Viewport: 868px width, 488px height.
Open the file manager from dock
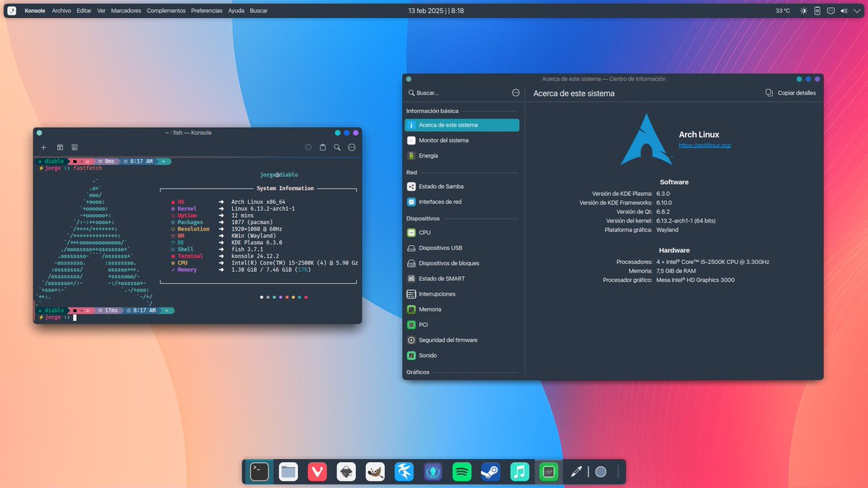[289, 471]
